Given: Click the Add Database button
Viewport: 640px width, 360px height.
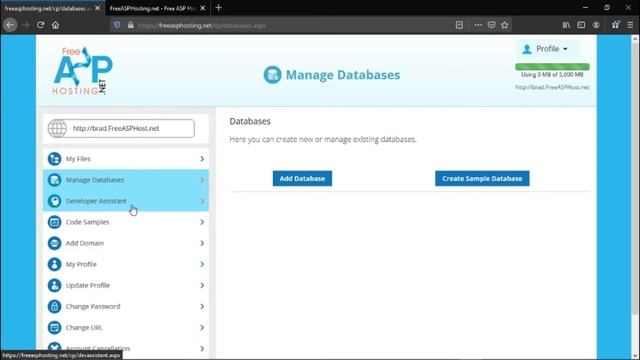Looking at the screenshot, I should pos(302,178).
